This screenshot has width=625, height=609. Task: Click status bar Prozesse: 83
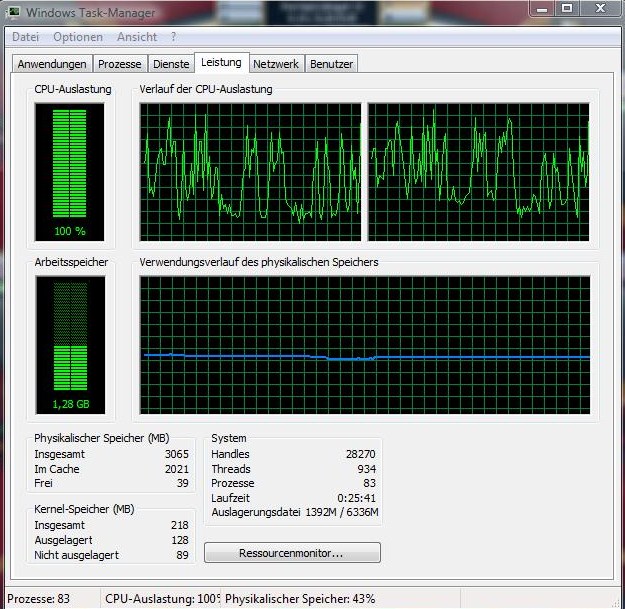pyautogui.click(x=38, y=599)
